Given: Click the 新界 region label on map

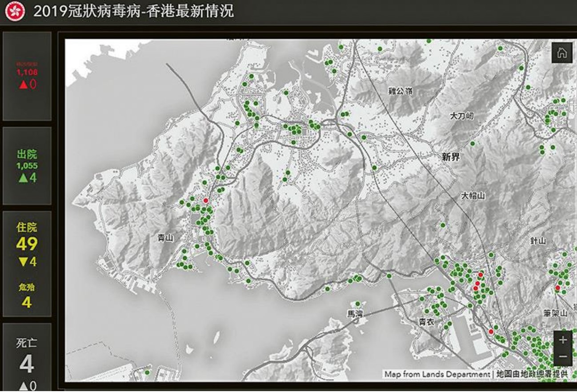Looking at the screenshot, I should tap(451, 156).
